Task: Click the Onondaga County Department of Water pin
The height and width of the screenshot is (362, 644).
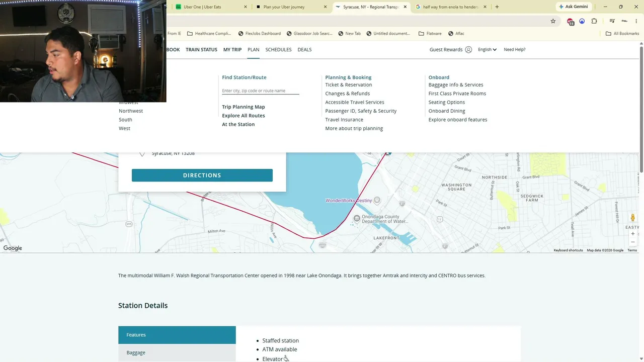Action: point(357,218)
